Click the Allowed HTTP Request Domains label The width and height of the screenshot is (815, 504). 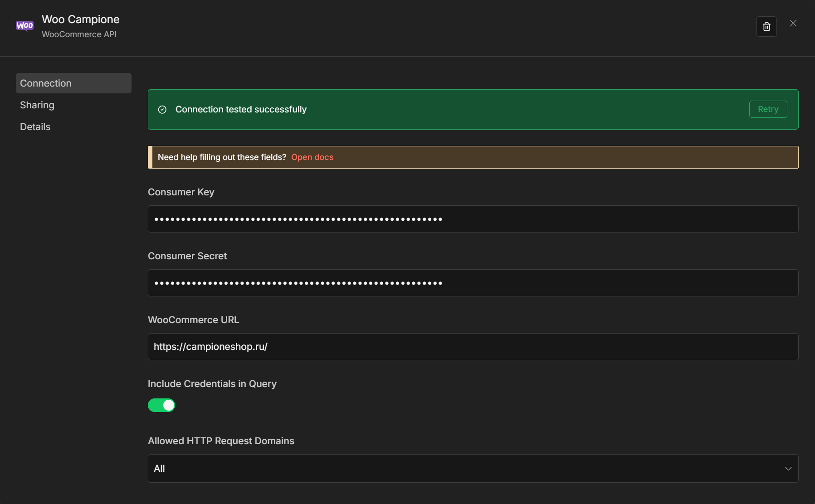click(221, 441)
